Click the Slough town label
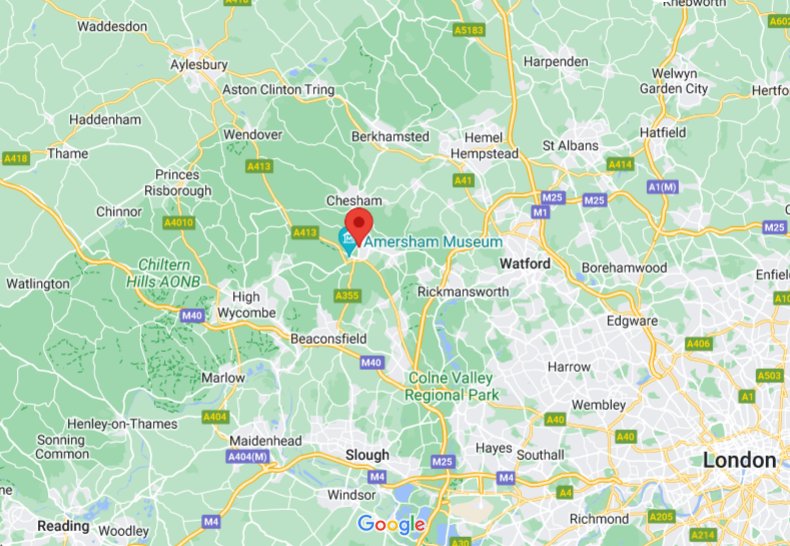 click(x=367, y=455)
